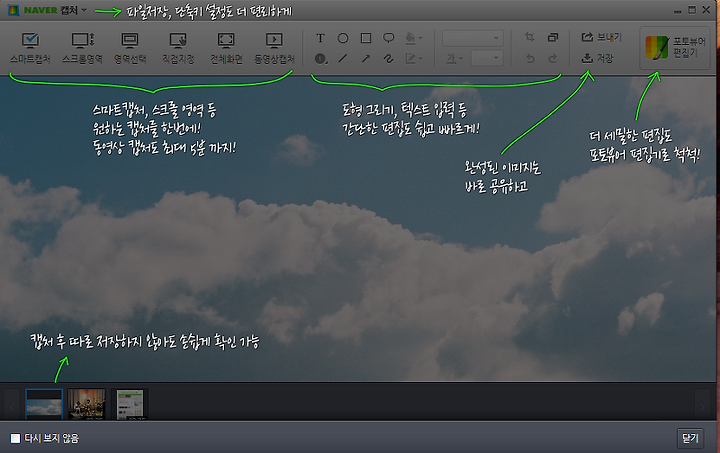This screenshot has height=453, width=720.
Task: Pick the 직접지정 custom-size capture
Action: click(x=178, y=48)
